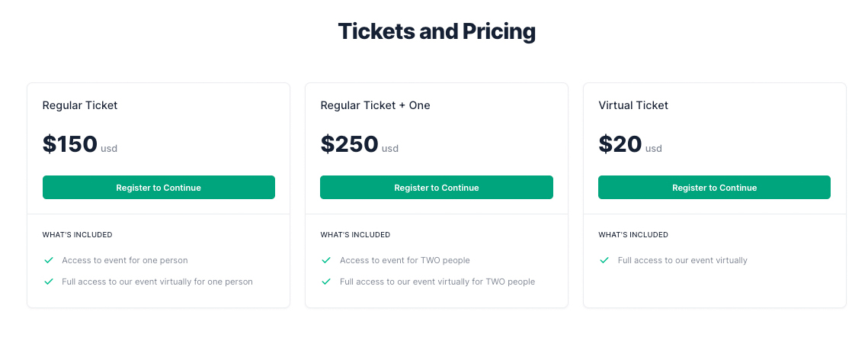Screen dimensions: 868x338
Task: Click "Full access to our event virtually" text
Action: (683, 260)
